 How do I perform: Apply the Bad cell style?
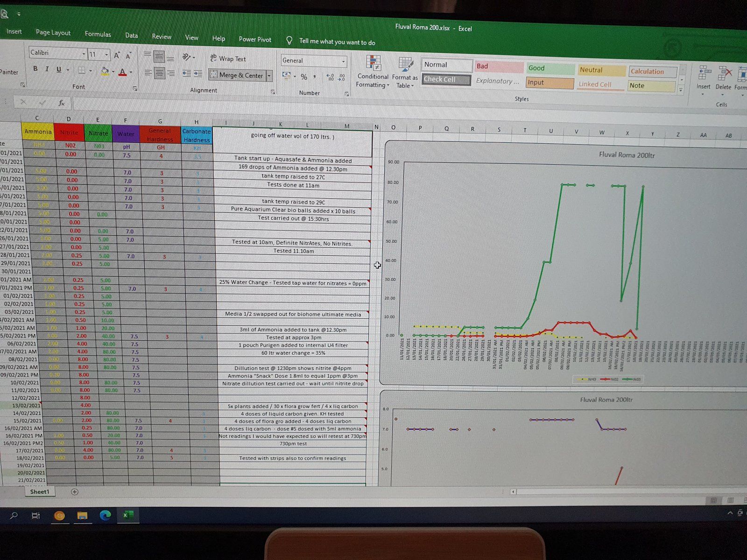(499, 66)
